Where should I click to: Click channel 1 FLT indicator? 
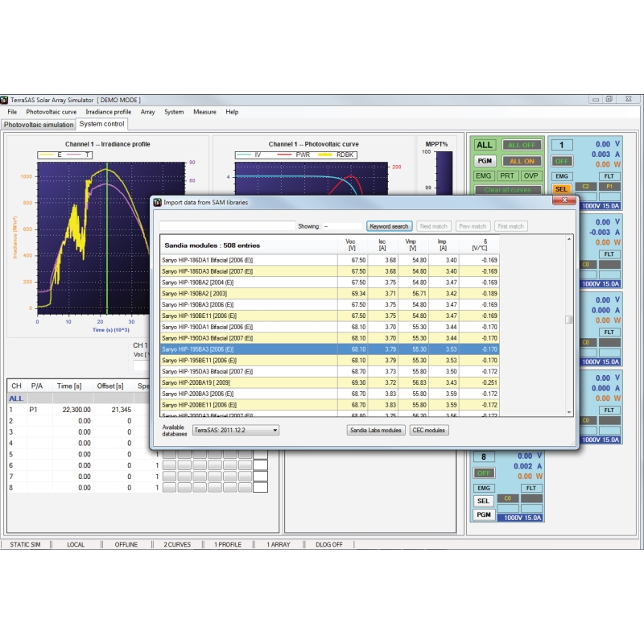click(x=609, y=175)
